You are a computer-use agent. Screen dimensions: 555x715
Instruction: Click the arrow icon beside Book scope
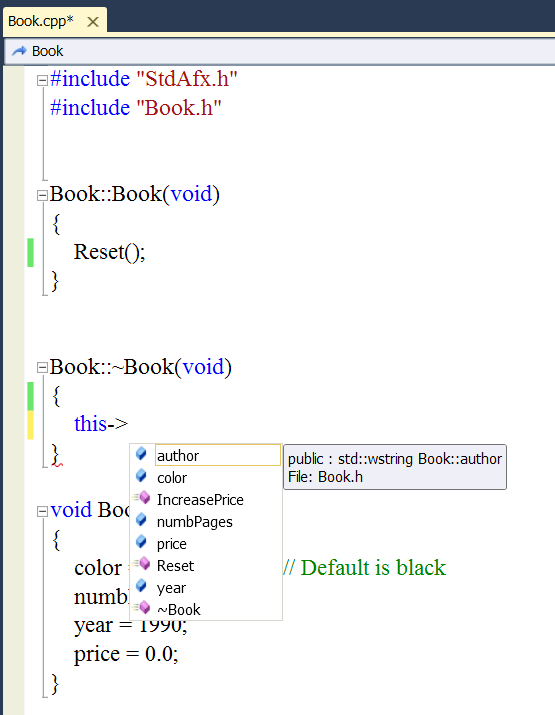tap(19, 51)
